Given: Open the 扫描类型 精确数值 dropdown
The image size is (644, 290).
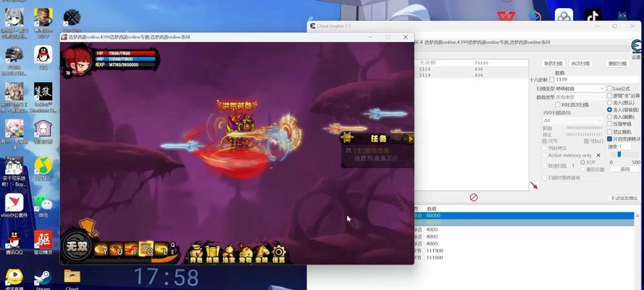Looking at the screenshot, I should (x=580, y=88).
